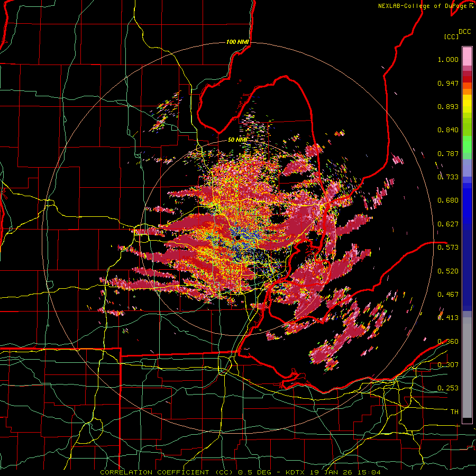Click the 0.573 color scale value
476x476 pixels.
448,248
